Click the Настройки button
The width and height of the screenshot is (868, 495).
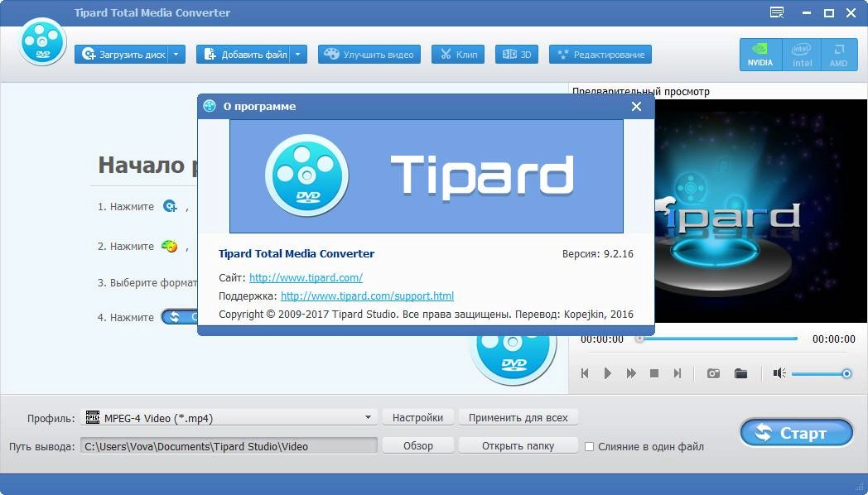pyautogui.click(x=418, y=417)
